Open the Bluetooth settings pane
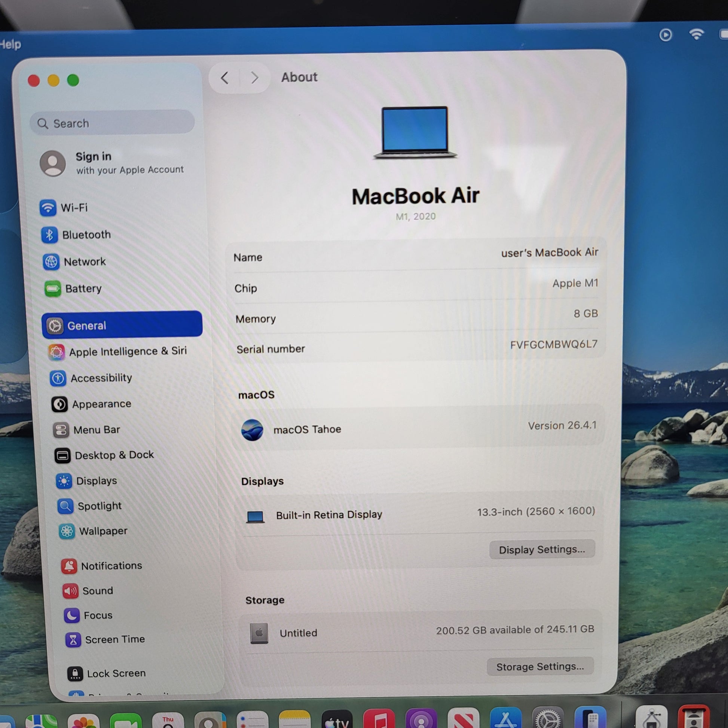 click(86, 235)
